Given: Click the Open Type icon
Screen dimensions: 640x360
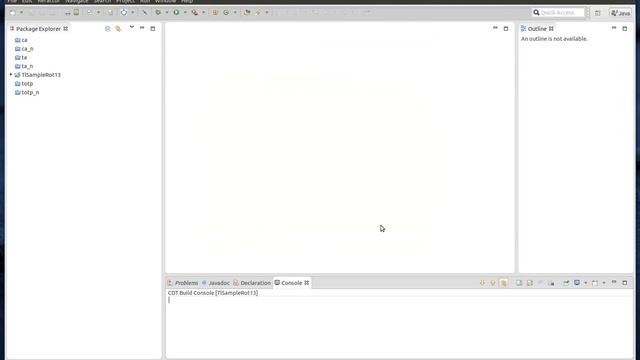Looking at the screenshot, I should point(247,13).
